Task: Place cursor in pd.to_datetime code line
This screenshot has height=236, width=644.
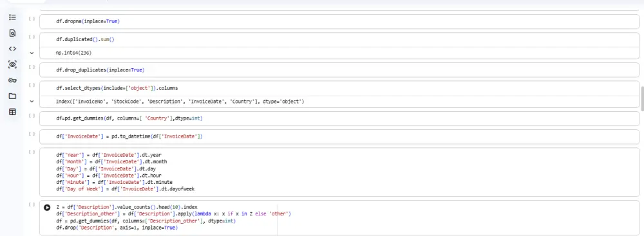Action: 129,136
